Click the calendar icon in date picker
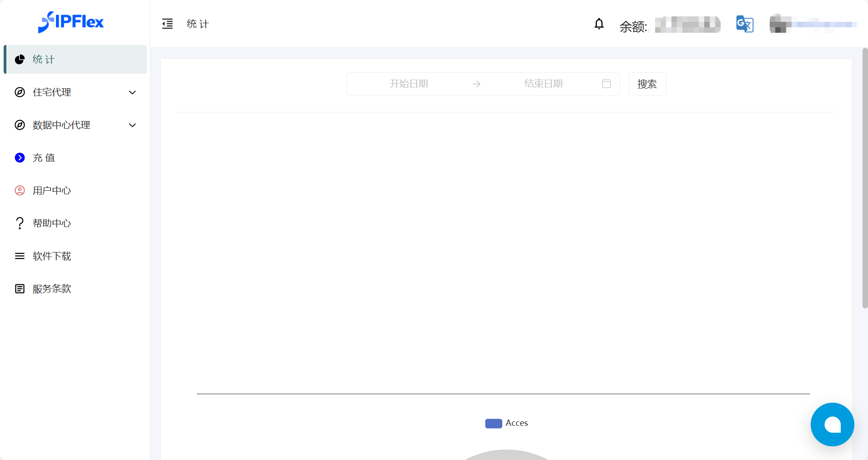Image resolution: width=868 pixels, height=460 pixels. pos(606,84)
